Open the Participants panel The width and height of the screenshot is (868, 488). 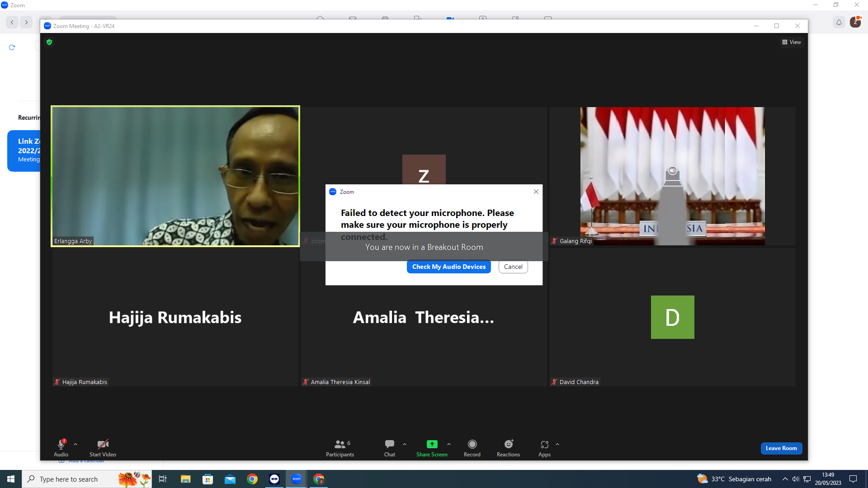tap(340, 448)
